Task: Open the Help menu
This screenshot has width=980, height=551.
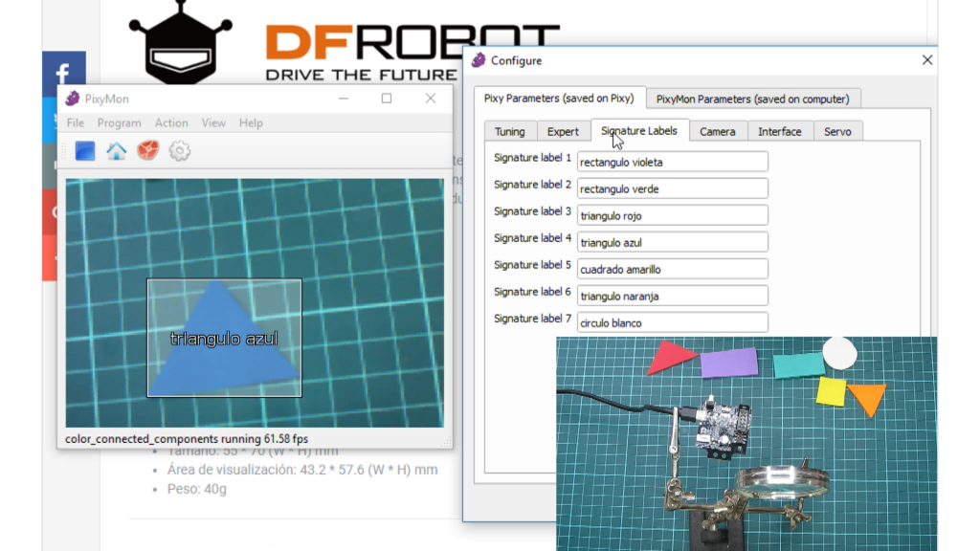Action: [x=251, y=123]
